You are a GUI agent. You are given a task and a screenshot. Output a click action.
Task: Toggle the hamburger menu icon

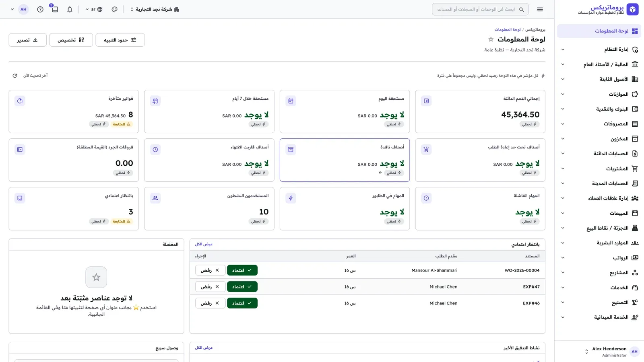[x=540, y=9]
